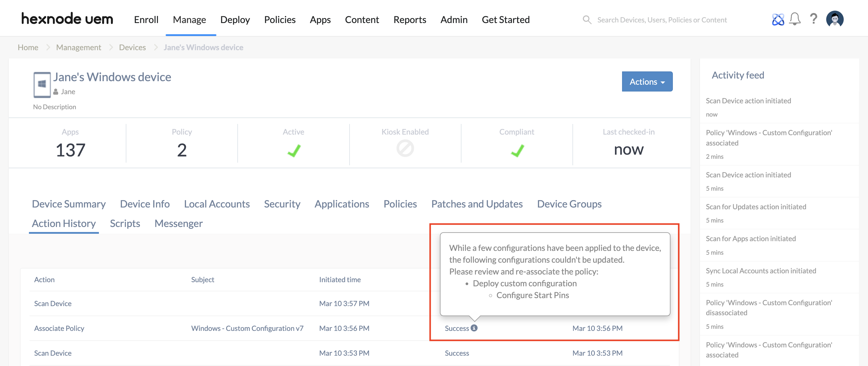Image resolution: width=868 pixels, height=366 pixels.
Task: Click Jane's Windows device breadcrumb
Action: pyautogui.click(x=203, y=47)
